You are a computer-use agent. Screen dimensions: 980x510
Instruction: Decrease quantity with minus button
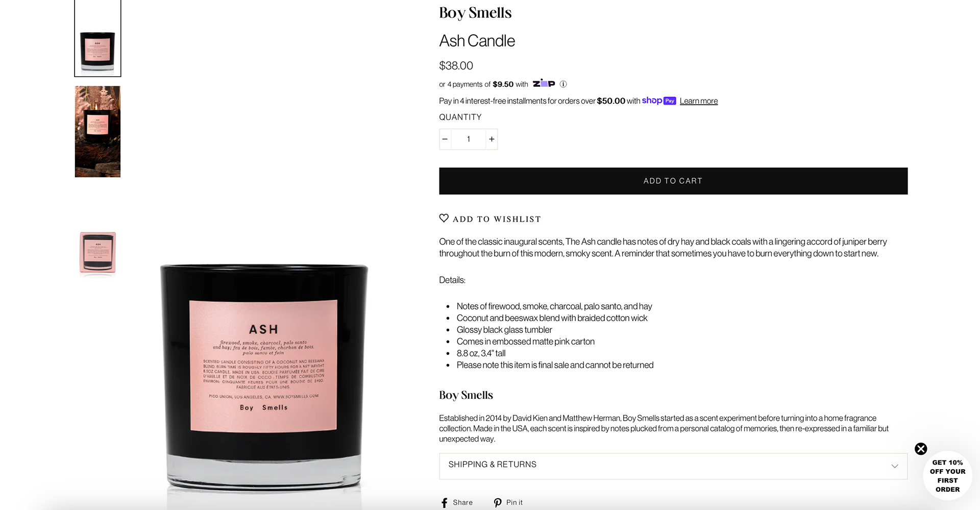[x=445, y=139]
